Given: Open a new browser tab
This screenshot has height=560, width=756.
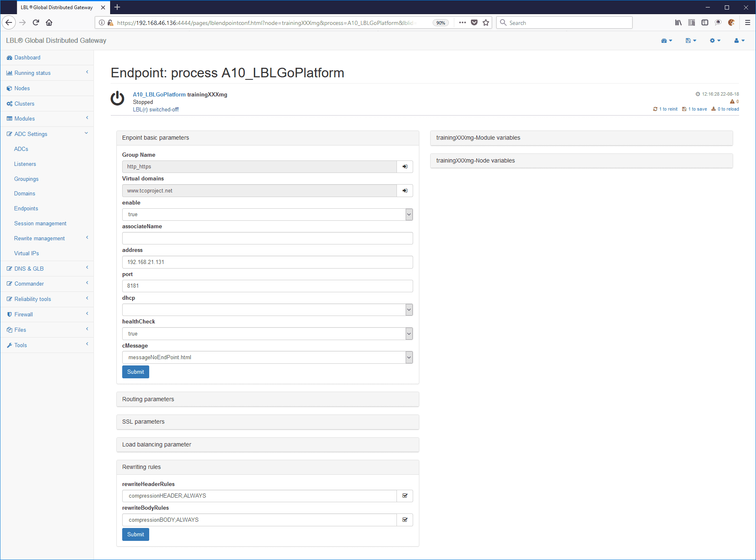Looking at the screenshot, I should [117, 7].
